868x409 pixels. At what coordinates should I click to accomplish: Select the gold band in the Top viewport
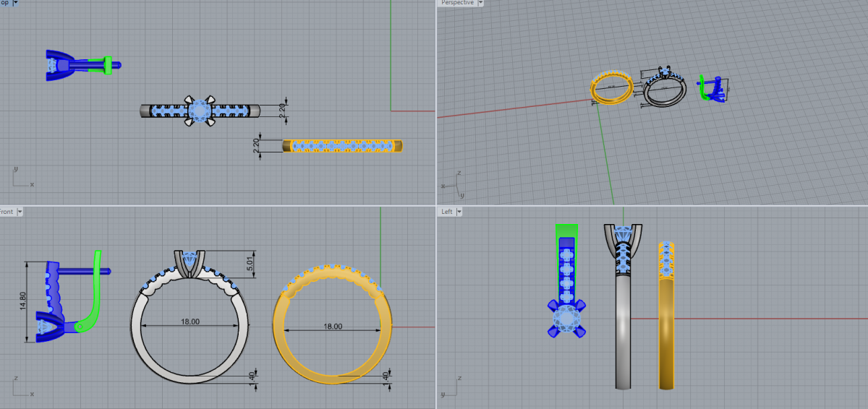[342, 146]
